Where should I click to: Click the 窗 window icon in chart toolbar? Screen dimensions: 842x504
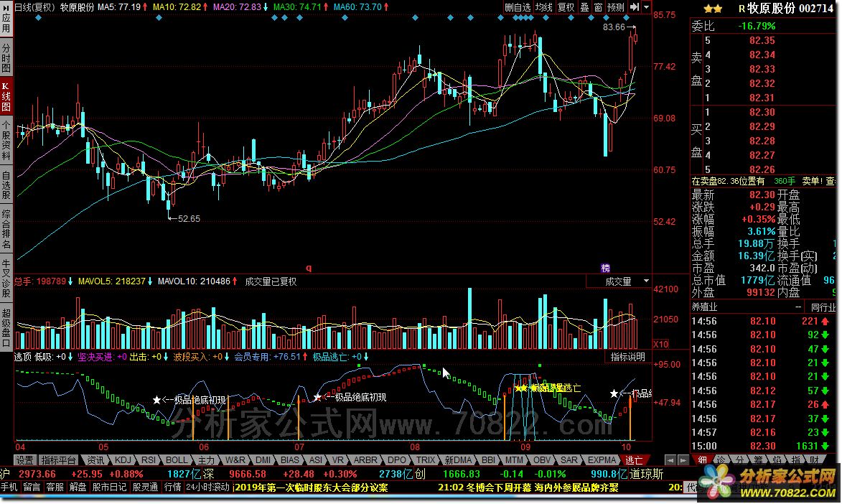coord(598,7)
